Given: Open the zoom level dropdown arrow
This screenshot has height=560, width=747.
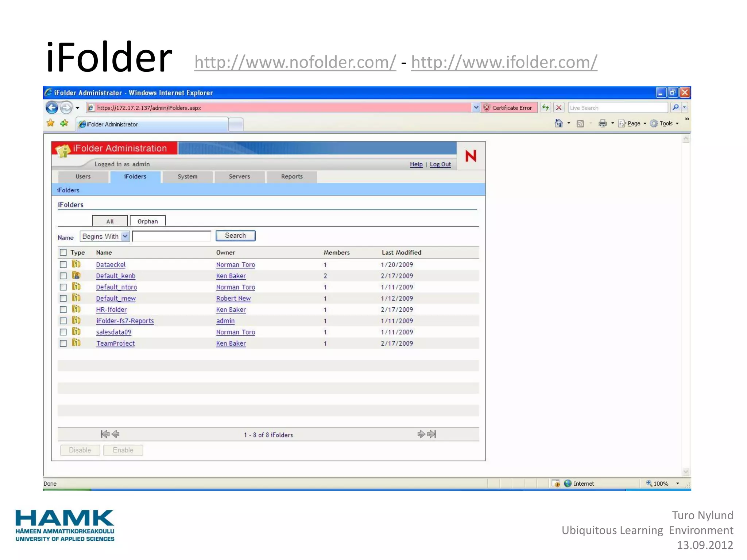Looking at the screenshot, I should pos(677,483).
